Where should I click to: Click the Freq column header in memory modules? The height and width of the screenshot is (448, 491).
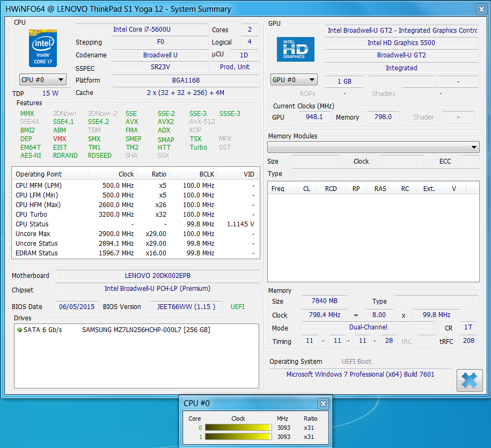[282, 189]
